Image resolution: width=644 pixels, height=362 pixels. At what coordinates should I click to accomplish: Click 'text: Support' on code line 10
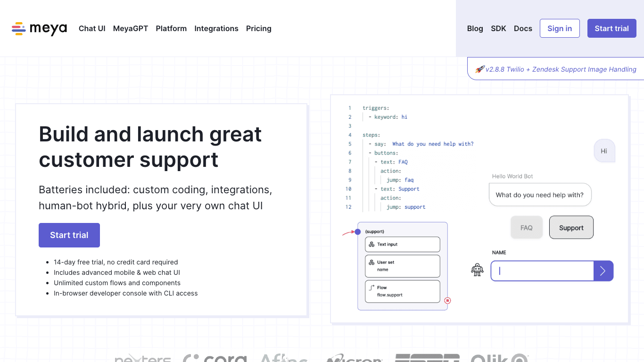(400, 189)
